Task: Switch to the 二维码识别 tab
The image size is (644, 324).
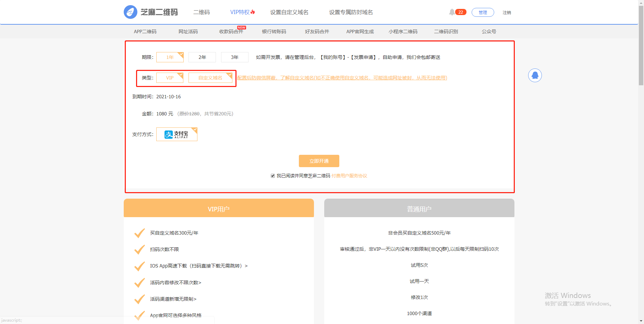Action: [446, 32]
